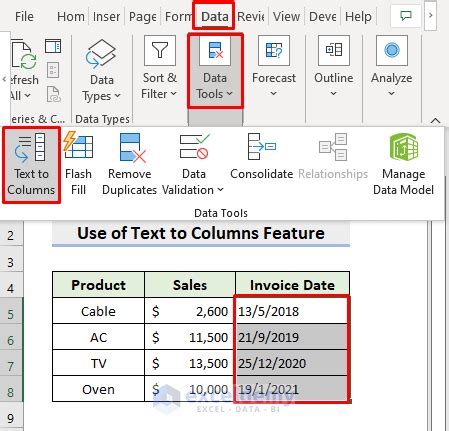Viewport: 449px width, 431px height.
Task: Expand the Outline group dropdown
Action: click(334, 67)
